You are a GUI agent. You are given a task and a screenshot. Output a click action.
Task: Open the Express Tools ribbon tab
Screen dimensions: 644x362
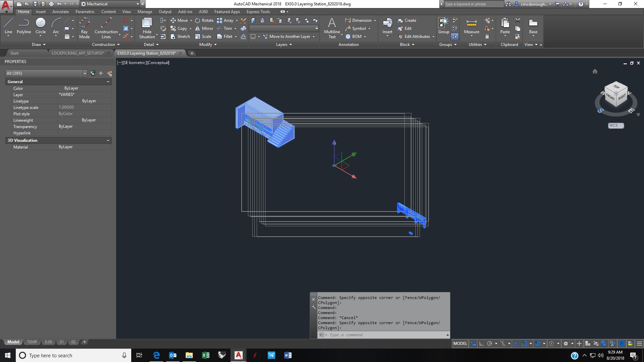tap(258, 12)
